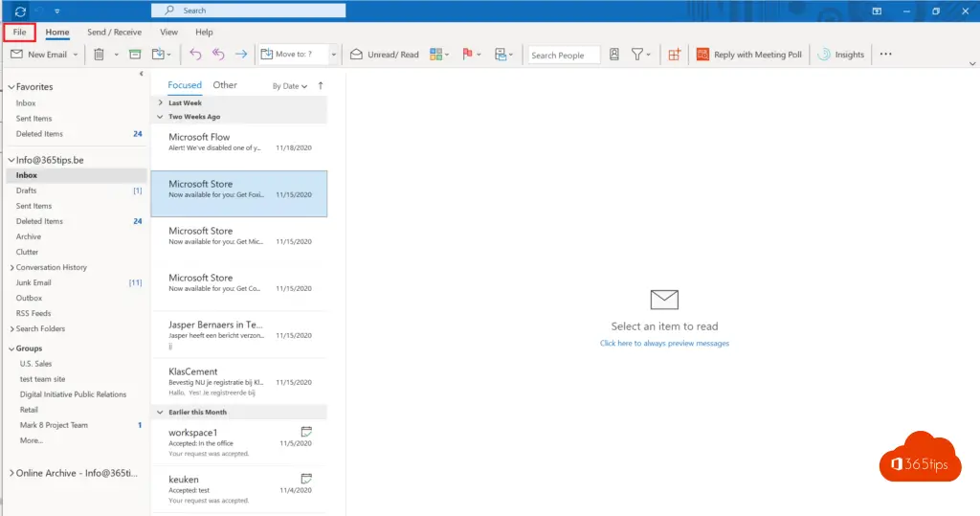Open the File menu tab
The width and height of the screenshot is (980, 516).
pyautogui.click(x=19, y=33)
